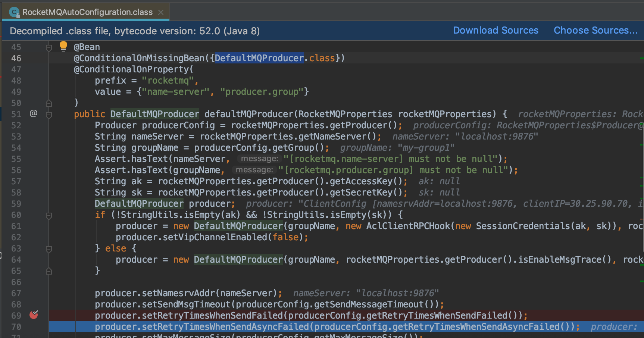Select the RocketMQAutoConfiguration.class editor tab

pos(86,12)
